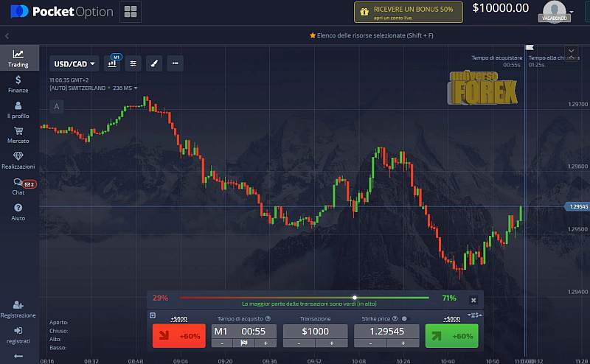Open the chart type M1 selector

(x=113, y=63)
